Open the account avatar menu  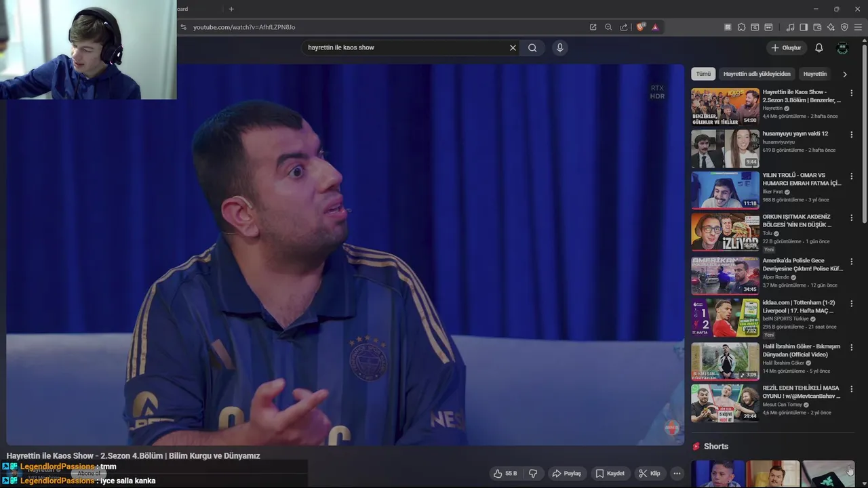click(842, 47)
